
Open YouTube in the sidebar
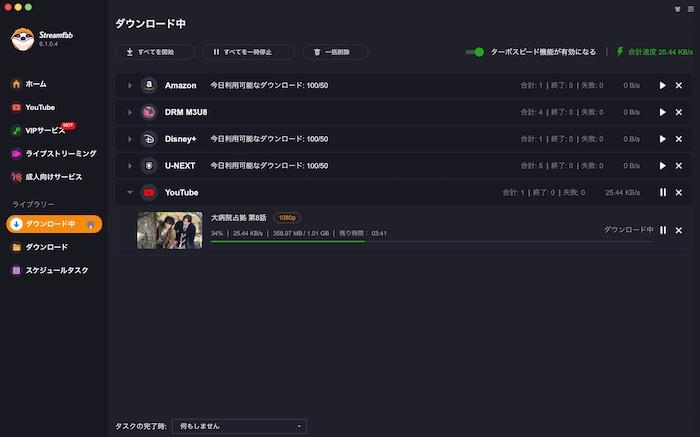(x=33, y=107)
